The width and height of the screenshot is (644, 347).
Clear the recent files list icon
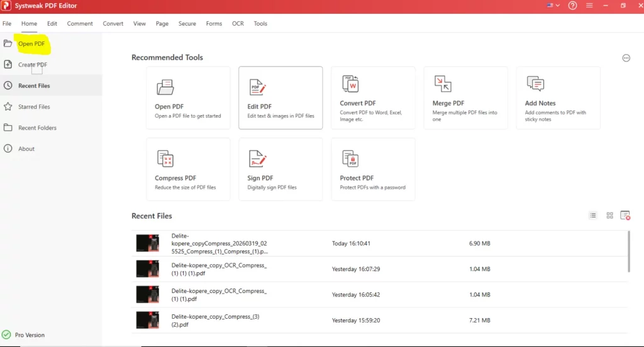click(x=625, y=215)
